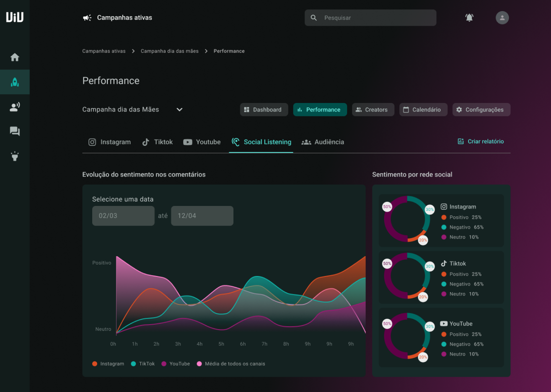Image resolution: width=551 pixels, height=392 pixels.
Task: Click the UiU logo in sidebar
Action: 15,17
